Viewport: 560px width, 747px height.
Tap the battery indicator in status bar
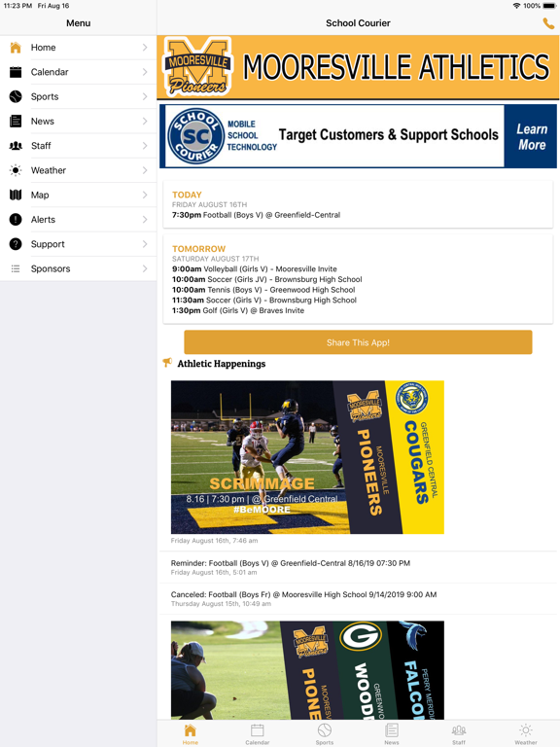(549, 6)
